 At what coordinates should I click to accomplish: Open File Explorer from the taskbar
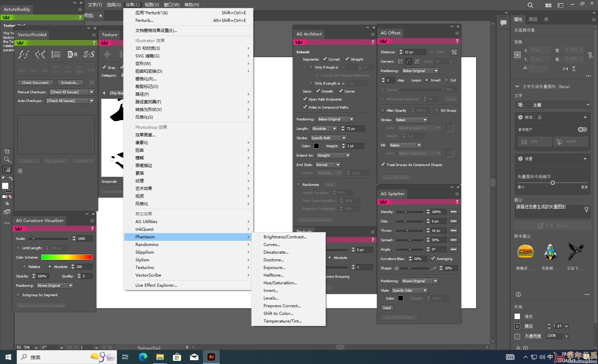[x=160, y=357]
